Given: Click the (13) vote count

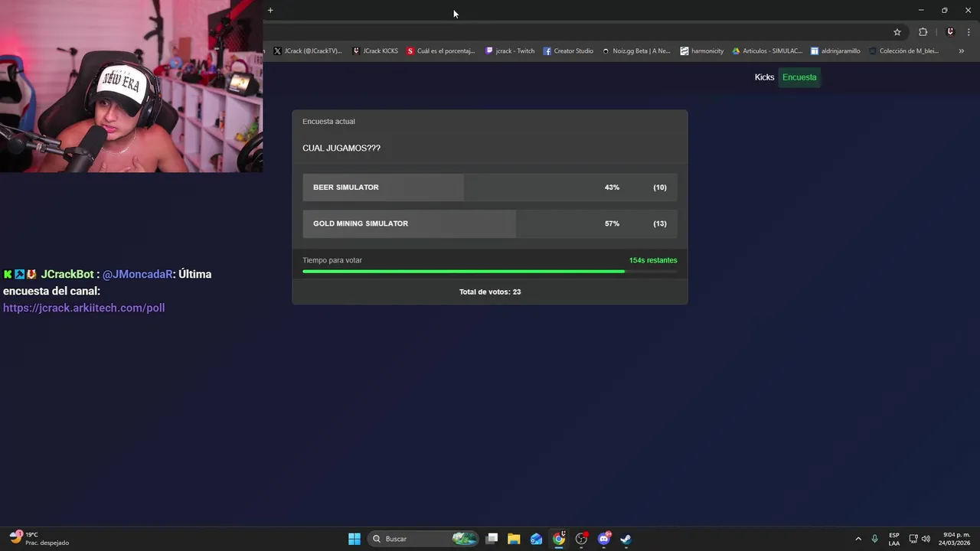Looking at the screenshot, I should pyautogui.click(x=660, y=223).
